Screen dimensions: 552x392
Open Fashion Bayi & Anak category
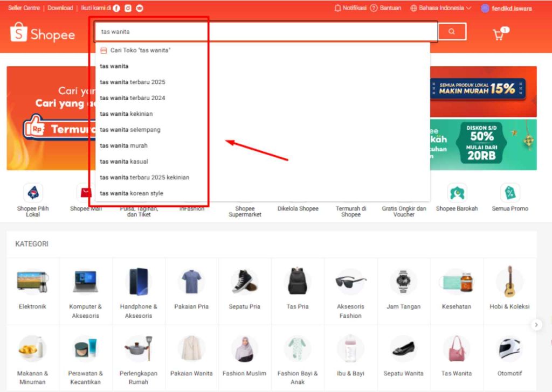(x=298, y=359)
